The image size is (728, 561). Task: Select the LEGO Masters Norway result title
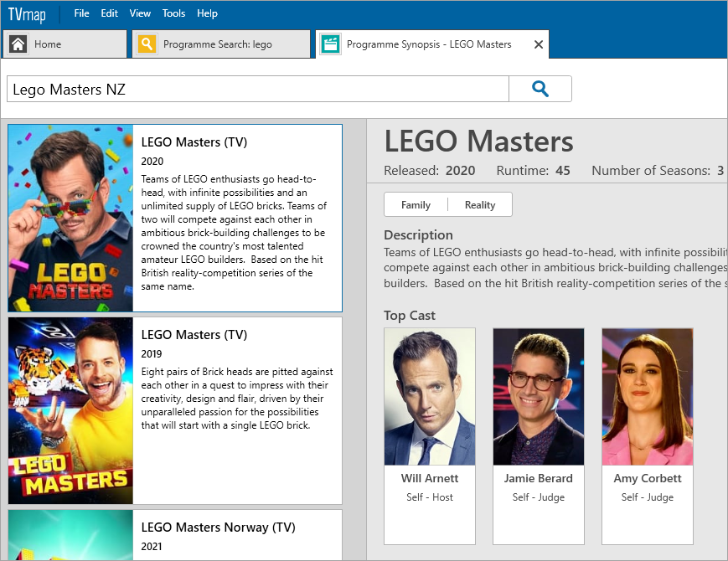click(218, 528)
